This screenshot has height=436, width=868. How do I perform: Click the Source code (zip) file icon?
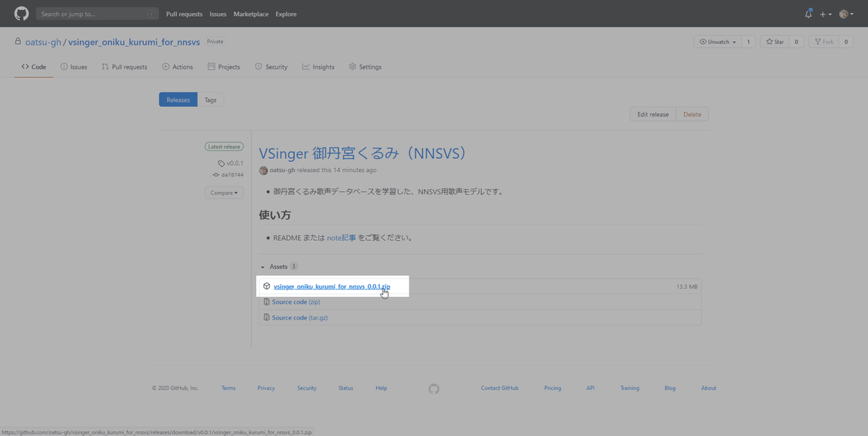[267, 302]
